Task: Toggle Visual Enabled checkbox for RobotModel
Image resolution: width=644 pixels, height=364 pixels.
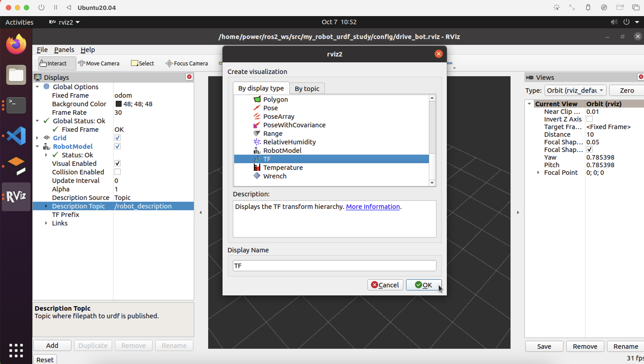Action: pyautogui.click(x=117, y=163)
